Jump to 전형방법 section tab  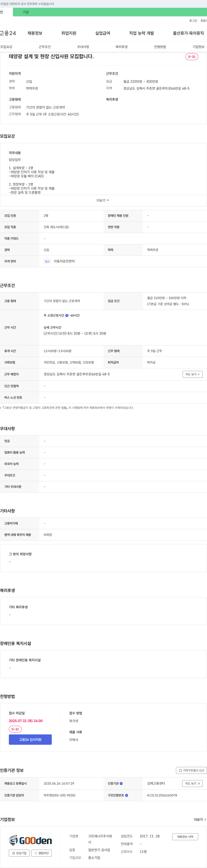(160, 47)
